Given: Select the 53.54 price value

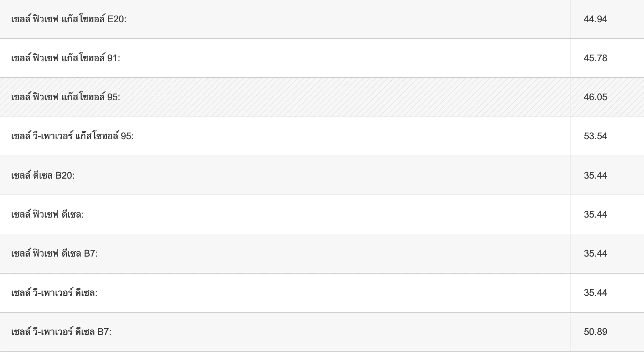Looking at the screenshot, I should tap(595, 136).
